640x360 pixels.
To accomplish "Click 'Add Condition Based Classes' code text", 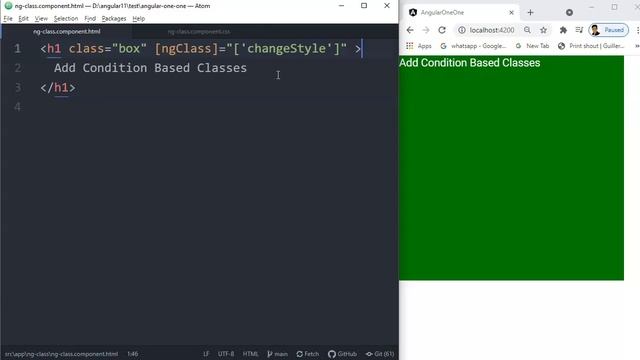I will (150, 68).
